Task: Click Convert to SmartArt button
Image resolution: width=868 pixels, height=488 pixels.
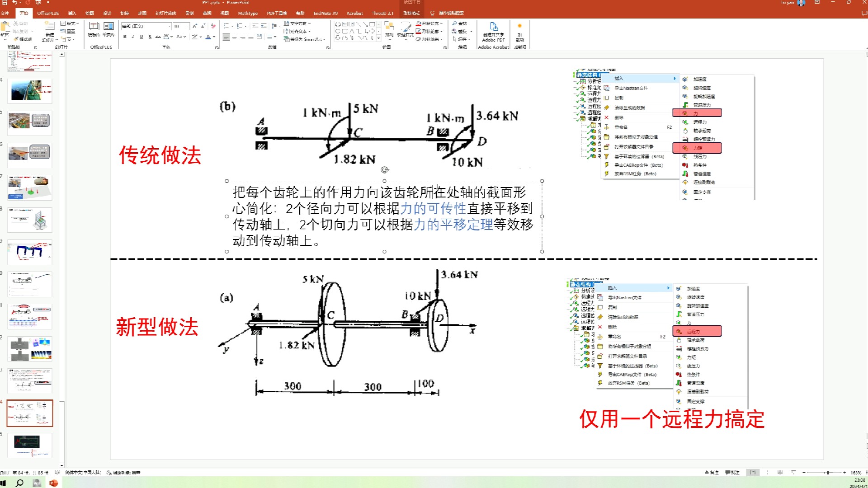Action: 304,39
